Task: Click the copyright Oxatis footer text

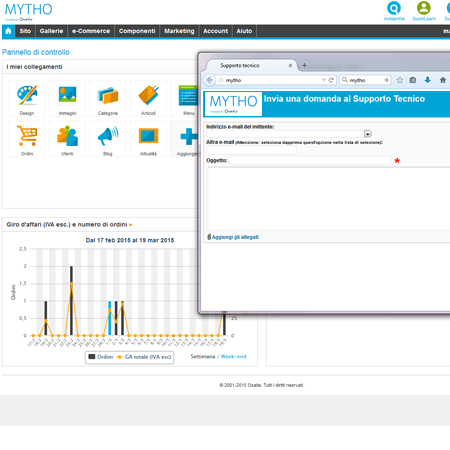Action: click(261, 385)
